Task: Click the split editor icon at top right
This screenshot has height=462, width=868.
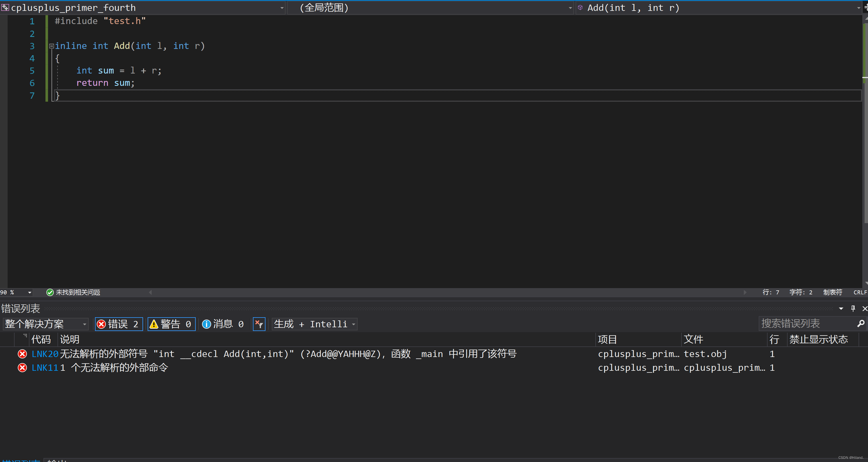Action: [x=865, y=7]
